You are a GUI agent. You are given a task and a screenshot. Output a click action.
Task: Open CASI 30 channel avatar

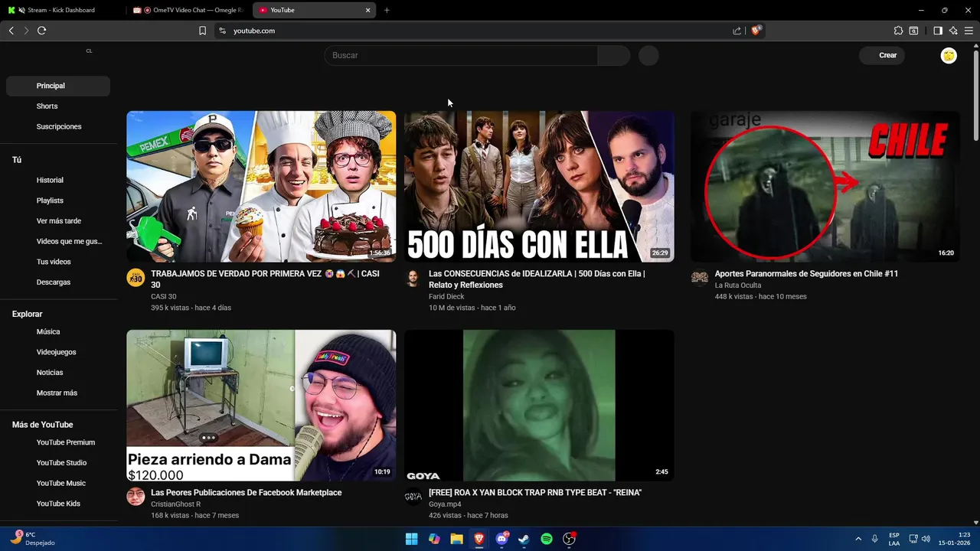(136, 278)
